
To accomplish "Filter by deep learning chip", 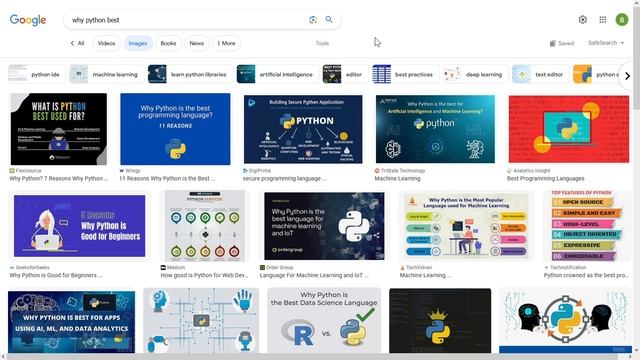I will click(x=476, y=74).
